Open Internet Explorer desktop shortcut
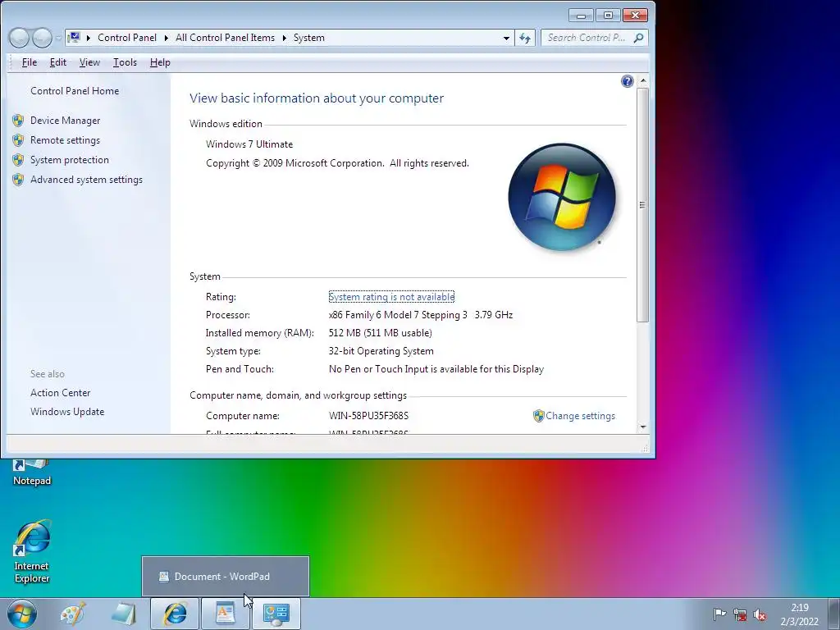The width and height of the screenshot is (840, 630). point(32,551)
